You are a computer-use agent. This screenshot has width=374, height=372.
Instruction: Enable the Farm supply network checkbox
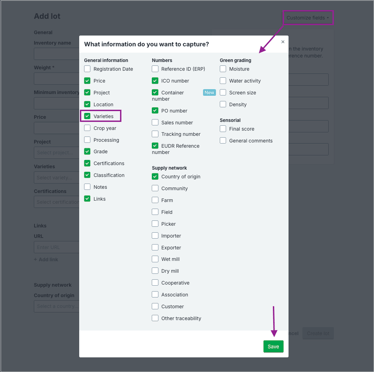click(155, 200)
